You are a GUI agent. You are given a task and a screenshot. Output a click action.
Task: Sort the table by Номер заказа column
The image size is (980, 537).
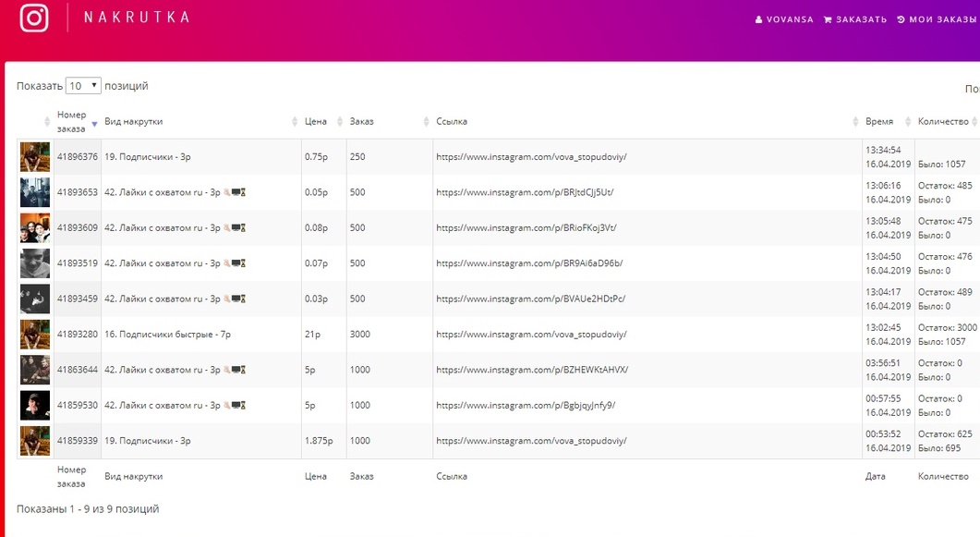click(72, 121)
